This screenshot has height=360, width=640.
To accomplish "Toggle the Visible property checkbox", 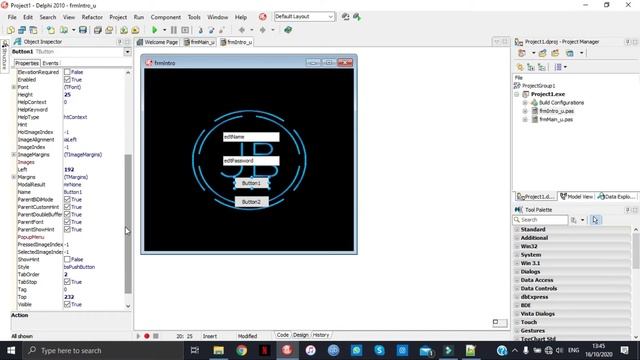I will pyautogui.click(x=67, y=304).
